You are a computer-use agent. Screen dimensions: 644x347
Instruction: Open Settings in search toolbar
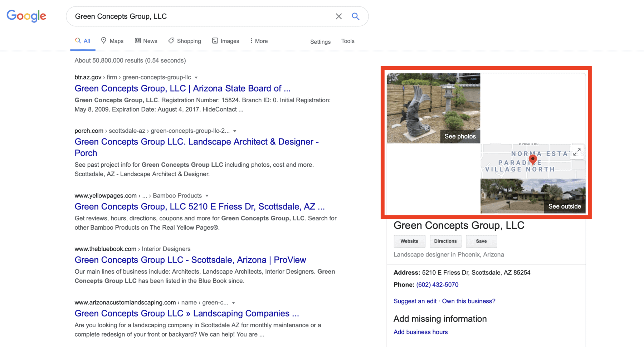(320, 42)
